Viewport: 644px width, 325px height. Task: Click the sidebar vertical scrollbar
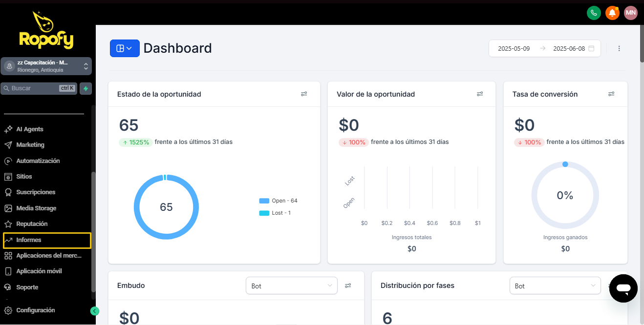94,232
